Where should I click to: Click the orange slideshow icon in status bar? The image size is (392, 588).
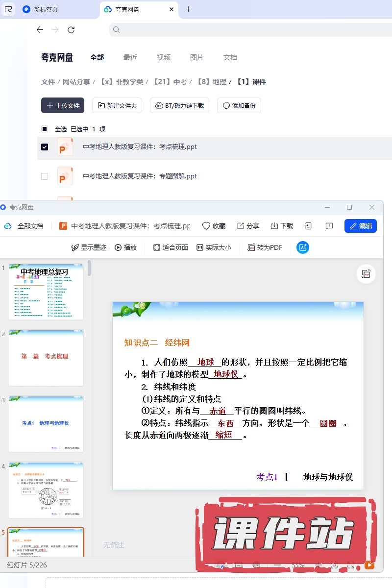pyautogui.click(x=369, y=565)
